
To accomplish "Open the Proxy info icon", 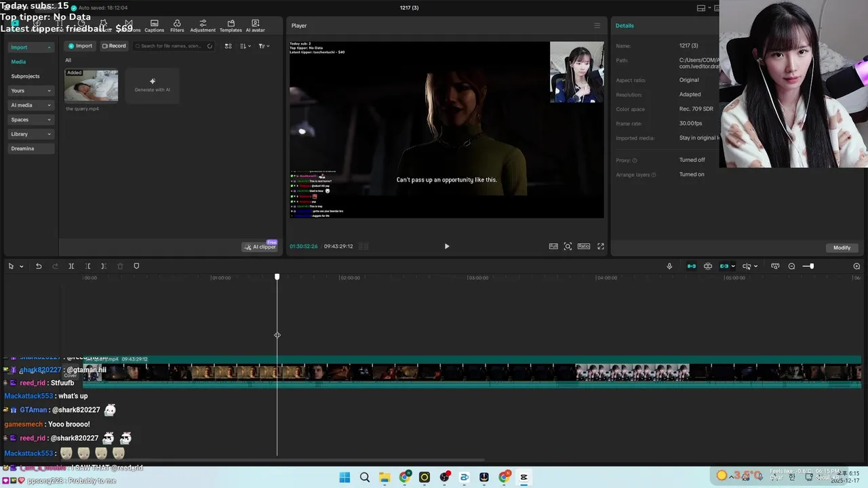I will (x=635, y=161).
